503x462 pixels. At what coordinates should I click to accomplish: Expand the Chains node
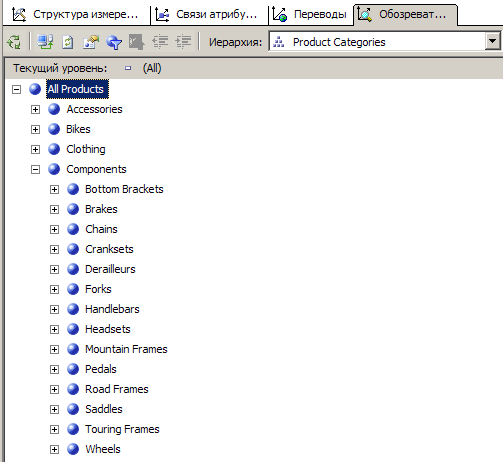click(x=54, y=229)
